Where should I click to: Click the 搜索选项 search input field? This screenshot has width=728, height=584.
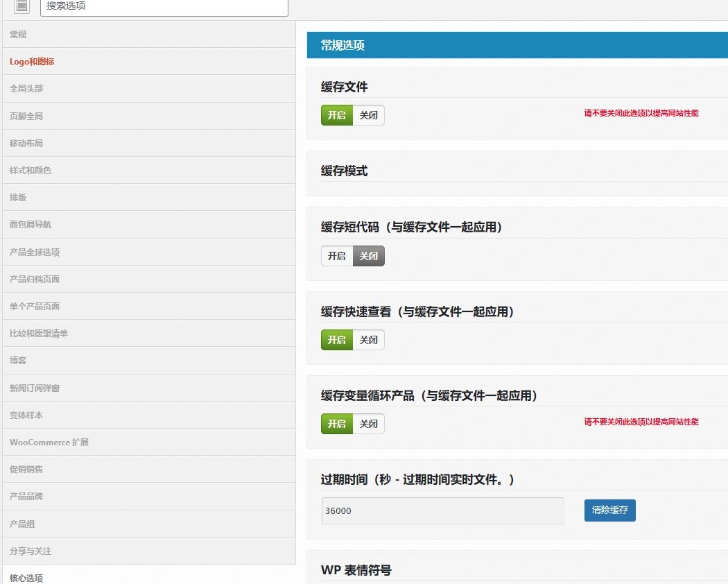coord(164,8)
